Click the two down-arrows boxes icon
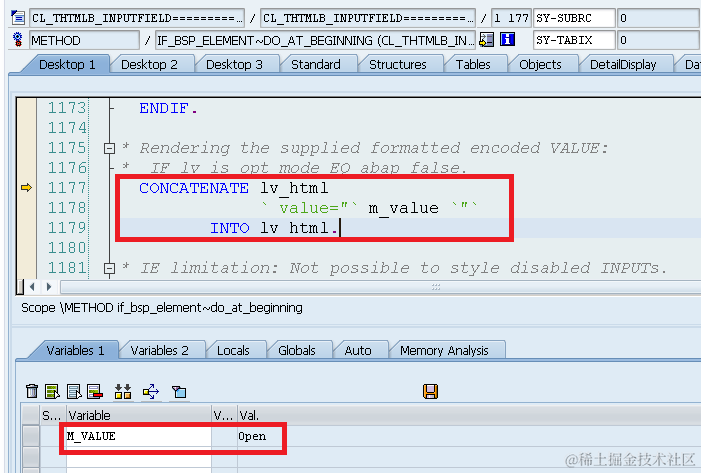The image size is (701, 473). point(123,391)
